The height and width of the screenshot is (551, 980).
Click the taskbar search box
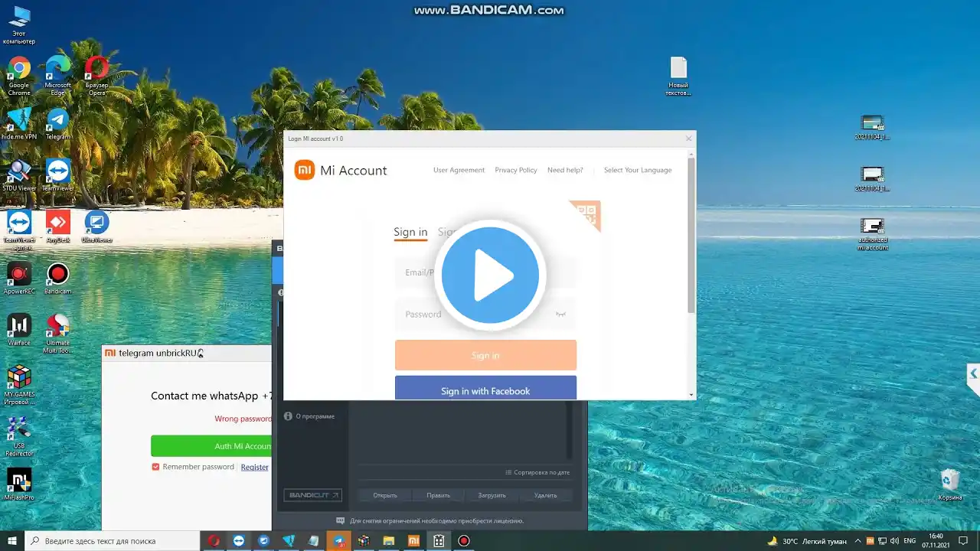point(113,540)
